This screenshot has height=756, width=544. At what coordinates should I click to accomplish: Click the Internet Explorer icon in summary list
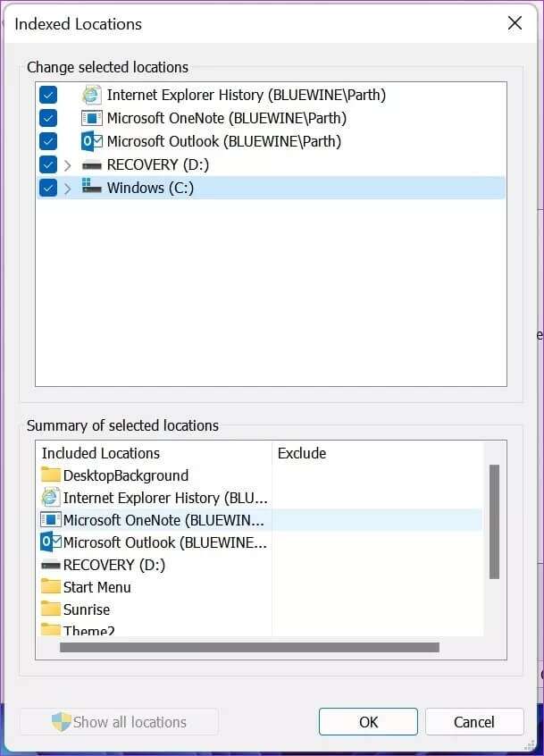pos(51,497)
